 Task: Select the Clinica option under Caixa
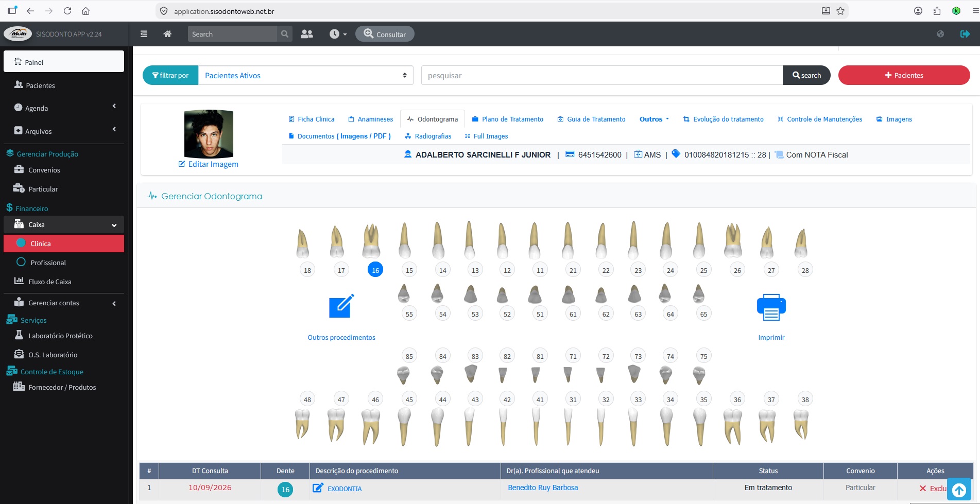(64, 244)
